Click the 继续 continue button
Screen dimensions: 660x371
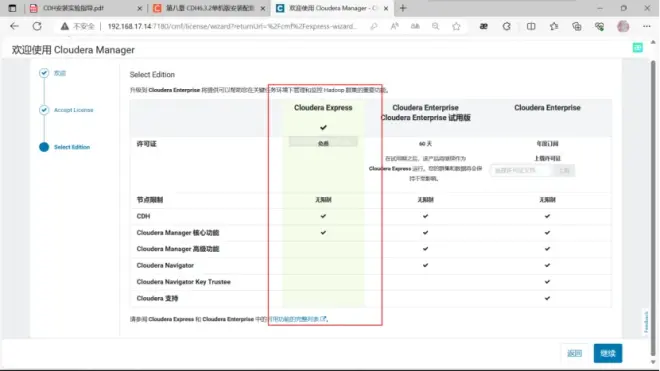coord(607,353)
